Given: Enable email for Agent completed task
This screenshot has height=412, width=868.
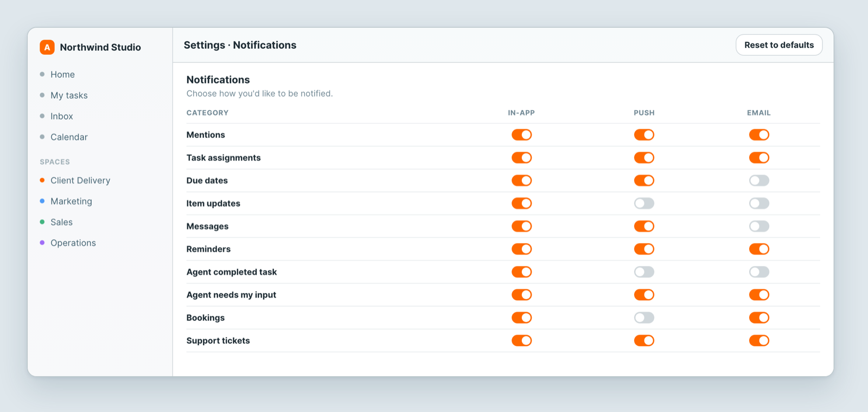Looking at the screenshot, I should coord(759,272).
